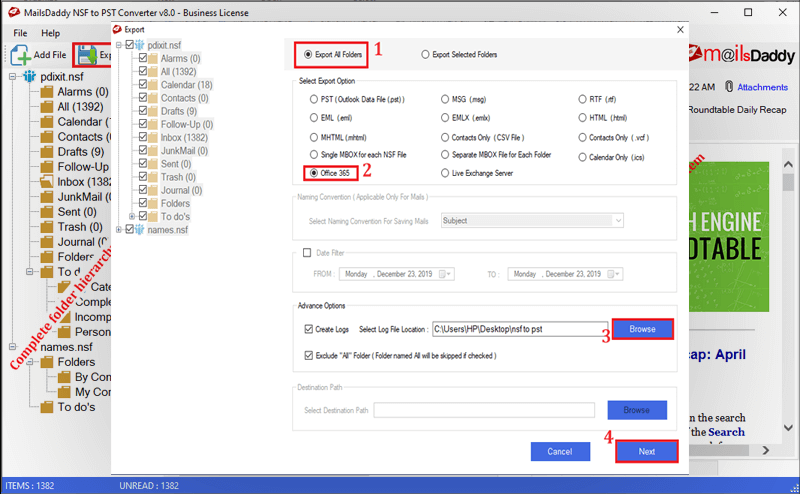800x494 pixels.
Task: Expand names.nsf node in Export dialog tree
Action: click(119, 230)
